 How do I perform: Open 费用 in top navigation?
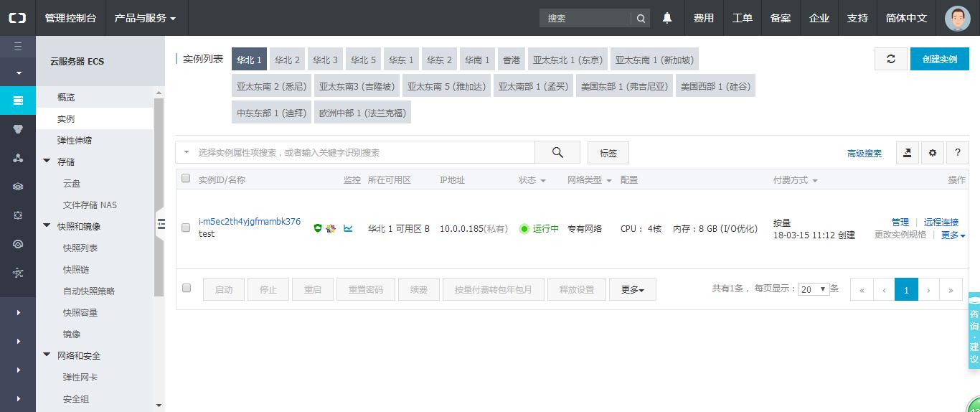pos(704,18)
